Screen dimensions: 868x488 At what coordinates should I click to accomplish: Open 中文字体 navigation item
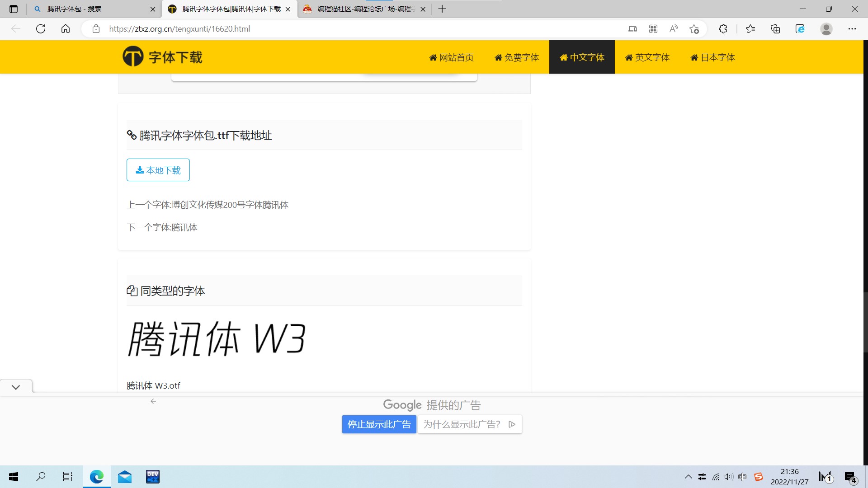pyautogui.click(x=582, y=57)
